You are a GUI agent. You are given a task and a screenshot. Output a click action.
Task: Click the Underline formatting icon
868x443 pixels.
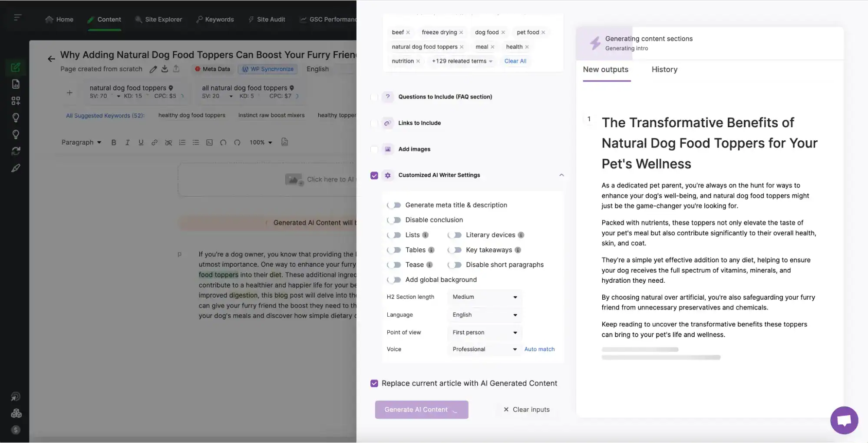141,142
